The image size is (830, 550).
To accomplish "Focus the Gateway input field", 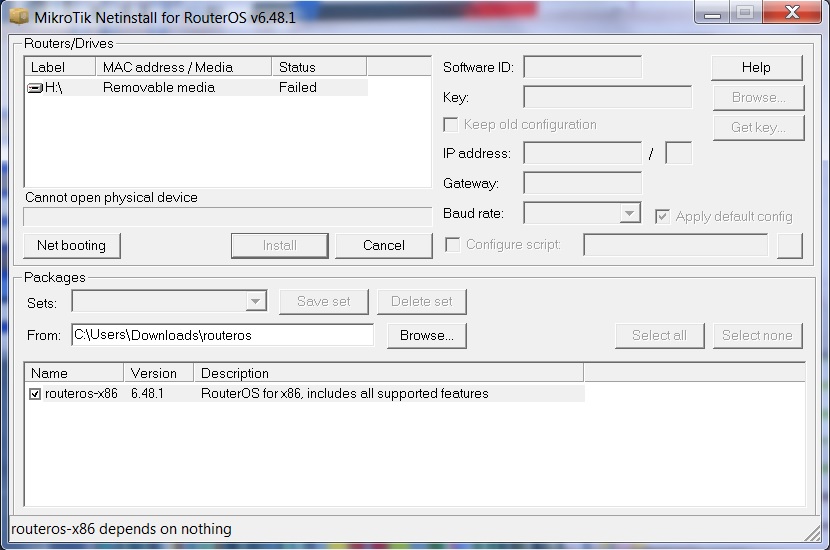I will [x=582, y=183].
